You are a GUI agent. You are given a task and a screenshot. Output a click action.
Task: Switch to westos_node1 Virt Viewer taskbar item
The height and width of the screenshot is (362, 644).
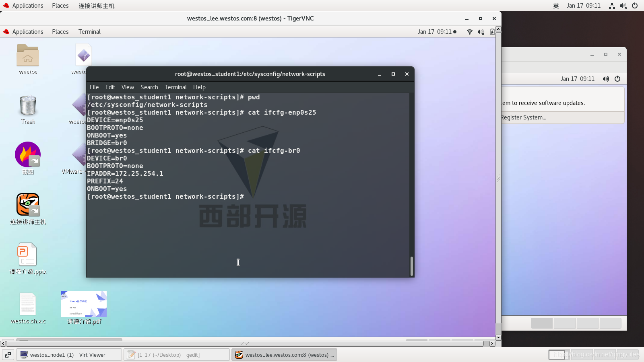coord(69,355)
